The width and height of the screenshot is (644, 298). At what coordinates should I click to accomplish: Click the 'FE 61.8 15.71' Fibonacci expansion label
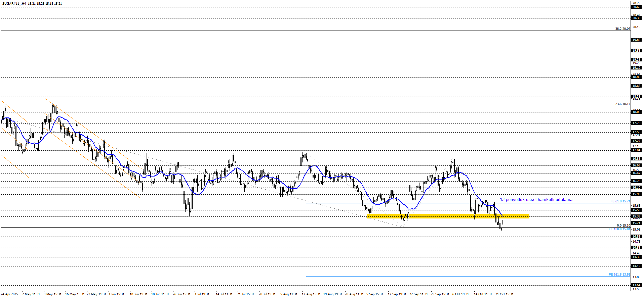coord(620,201)
